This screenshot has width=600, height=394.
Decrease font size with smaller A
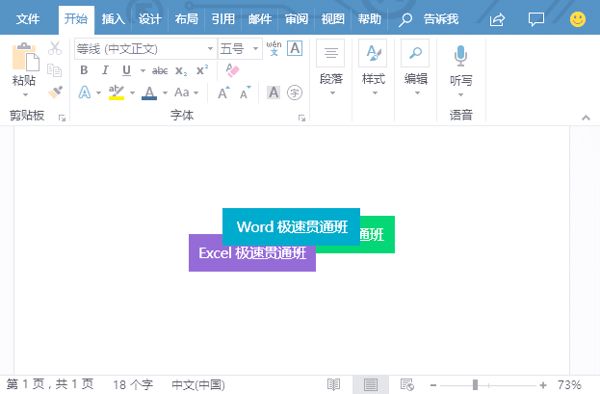(245, 93)
